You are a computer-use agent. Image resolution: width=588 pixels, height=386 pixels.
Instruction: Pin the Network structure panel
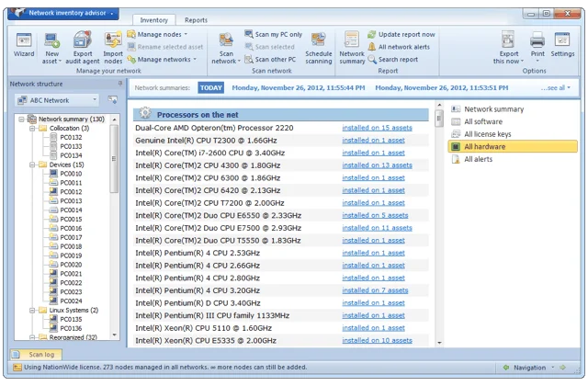120,84
